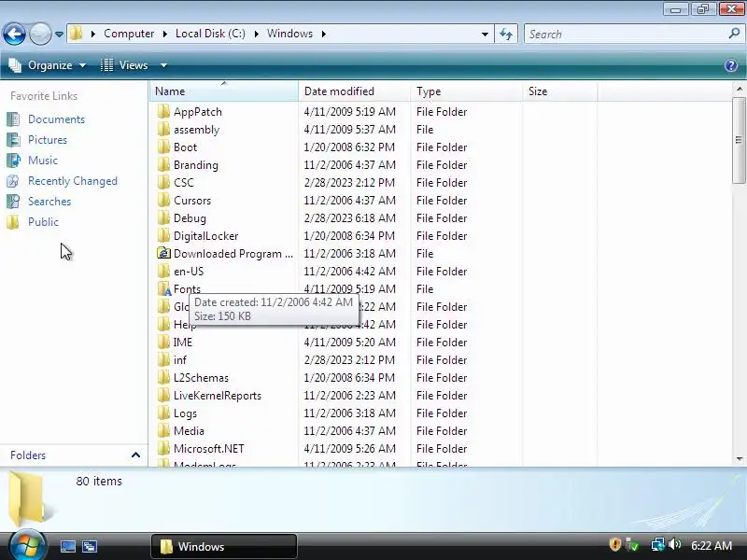Select the Debug folder icon
Screen dimensions: 747x560
coord(163,218)
